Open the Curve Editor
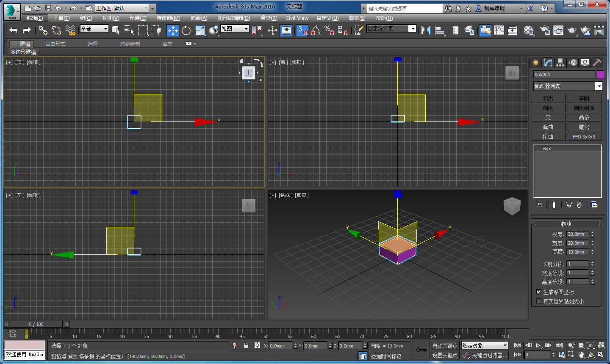 pos(499,30)
